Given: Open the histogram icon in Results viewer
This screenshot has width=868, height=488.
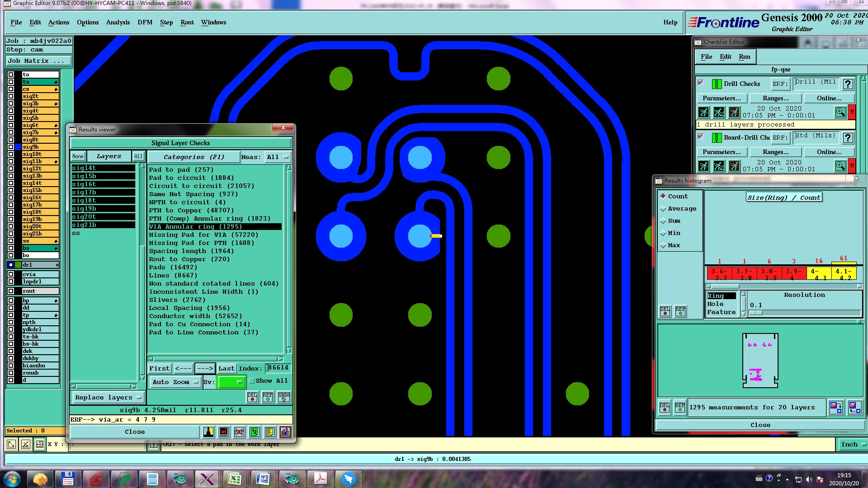Looking at the screenshot, I should pos(285,432).
